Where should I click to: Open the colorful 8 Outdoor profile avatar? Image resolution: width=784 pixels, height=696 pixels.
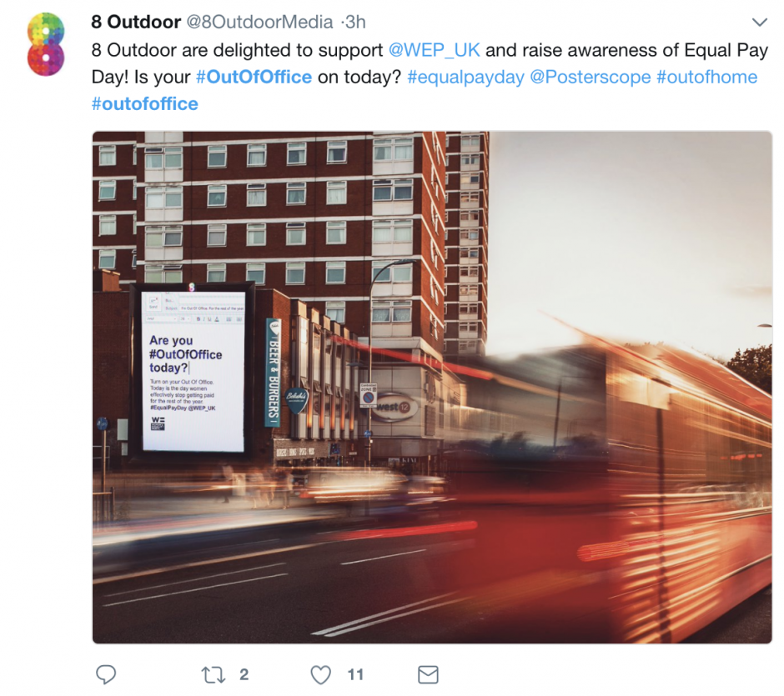[x=46, y=44]
